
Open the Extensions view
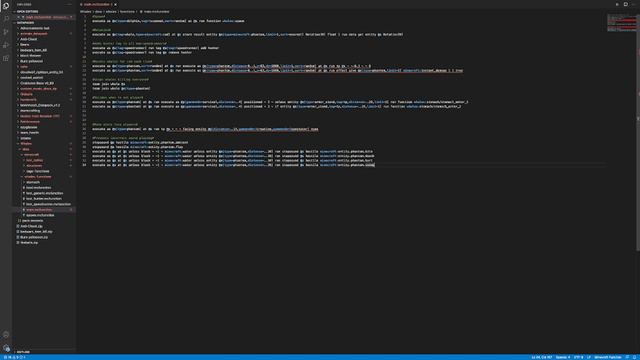click(6, 58)
